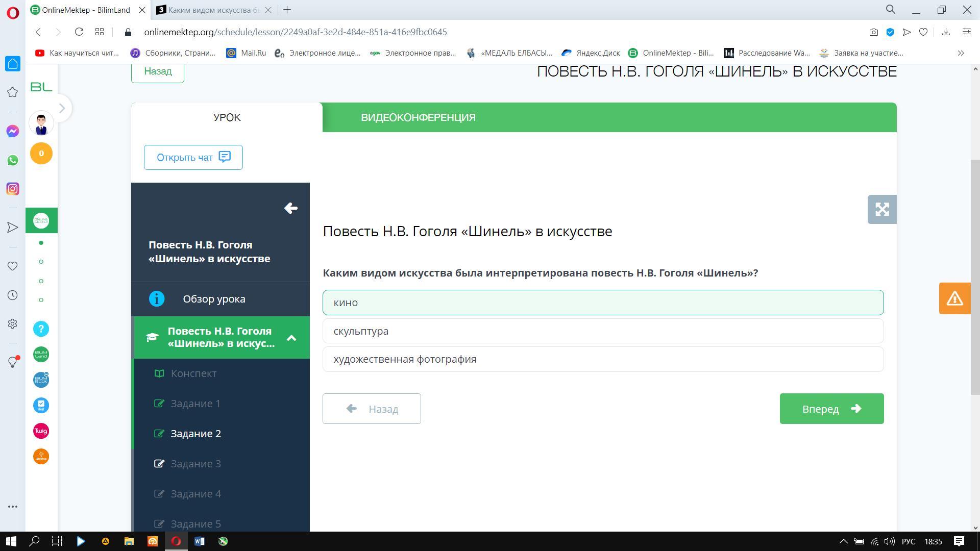Show more bookmarks with the double chevron
The image size is (980, 551).
[960, 53]
